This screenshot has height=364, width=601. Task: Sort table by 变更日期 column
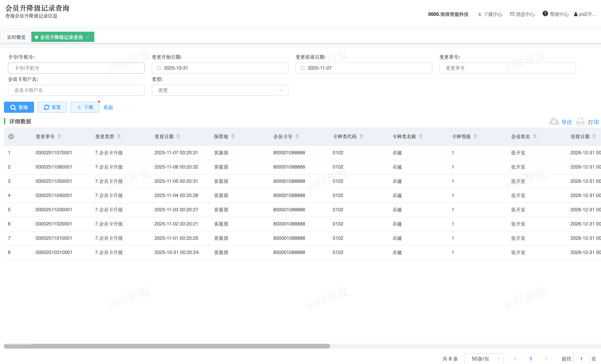tap(178, 136)
